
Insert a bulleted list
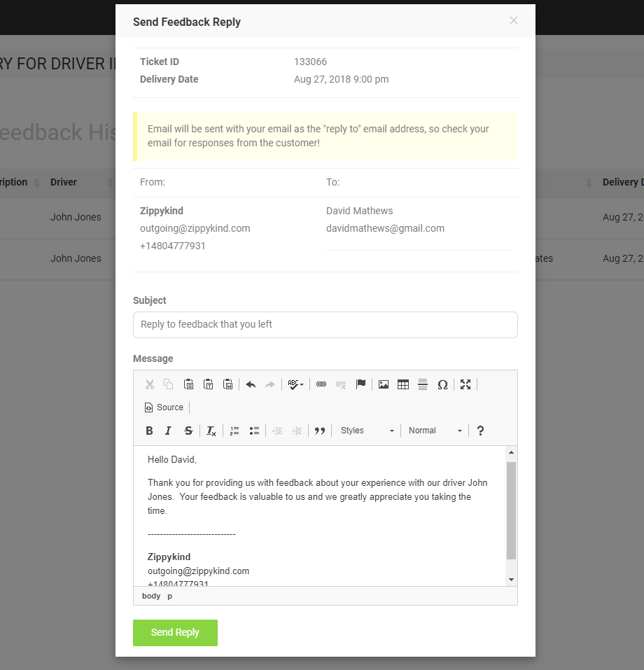tap(254, 431)
